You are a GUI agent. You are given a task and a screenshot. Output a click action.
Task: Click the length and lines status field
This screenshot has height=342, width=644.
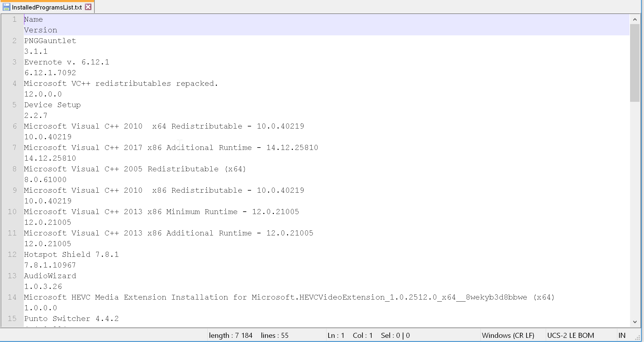[248, 335]
